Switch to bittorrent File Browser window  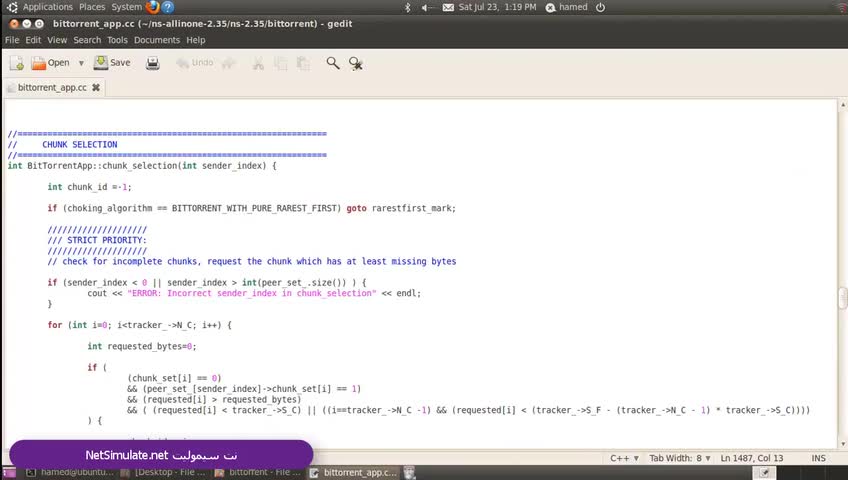tap(259, 472)
